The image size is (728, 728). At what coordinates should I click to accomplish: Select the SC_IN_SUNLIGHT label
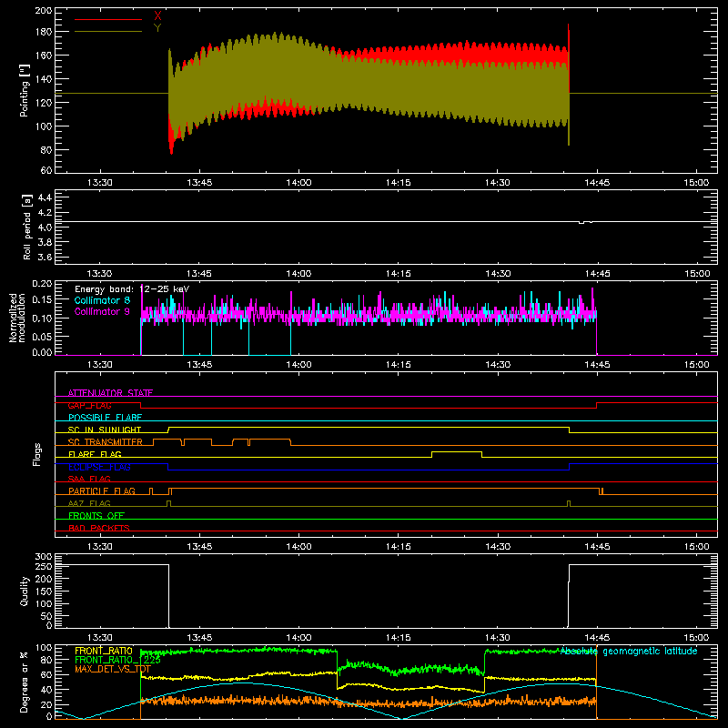105,430
